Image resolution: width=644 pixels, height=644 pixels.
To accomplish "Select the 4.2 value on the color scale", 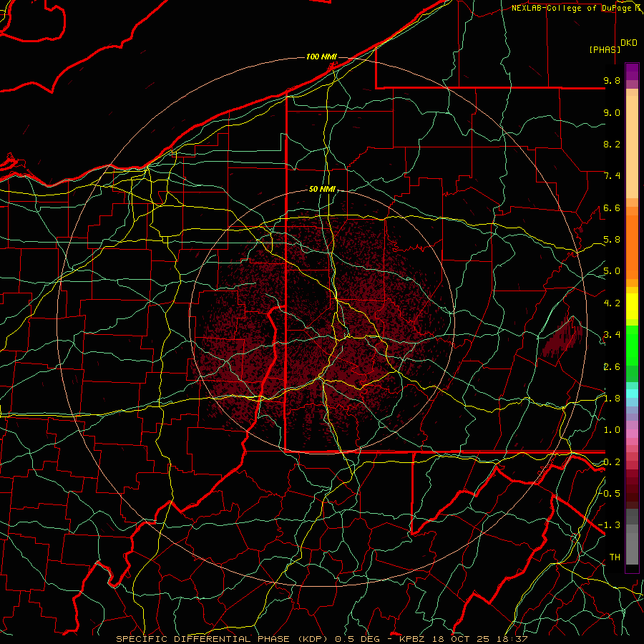I will coord(612,303).
